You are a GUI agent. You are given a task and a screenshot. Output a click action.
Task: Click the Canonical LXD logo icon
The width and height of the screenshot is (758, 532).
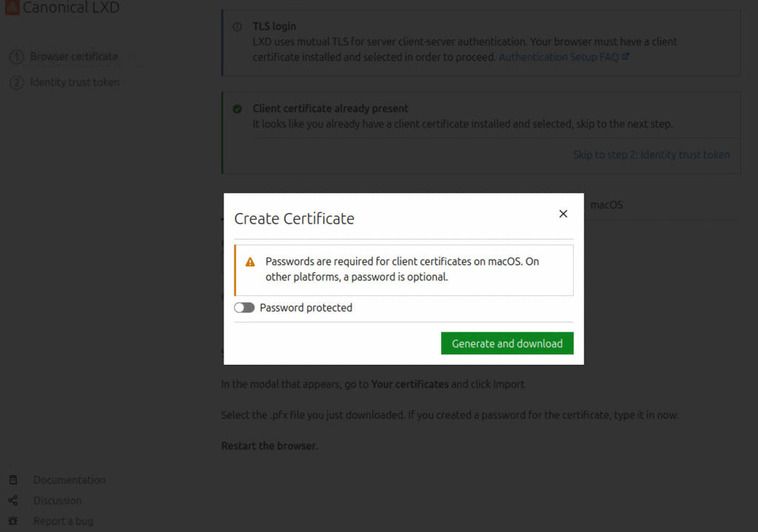[11, 8]
